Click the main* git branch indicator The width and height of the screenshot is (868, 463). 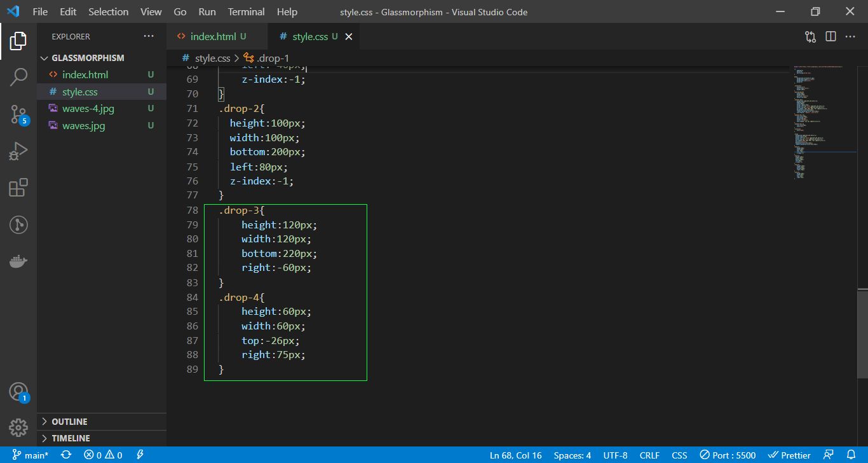tap(30, 455)
